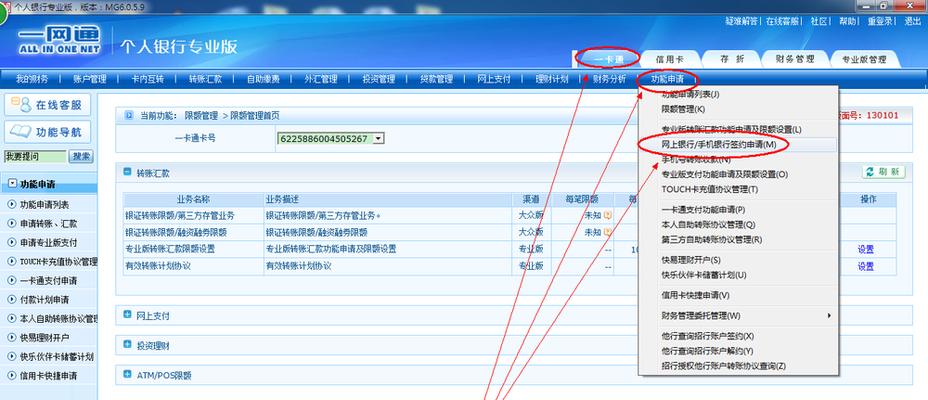Click info icon beside 未知 in 第三方存管业务 row
This screenshot has width=928, height=400.
click(x=607, y=215)
